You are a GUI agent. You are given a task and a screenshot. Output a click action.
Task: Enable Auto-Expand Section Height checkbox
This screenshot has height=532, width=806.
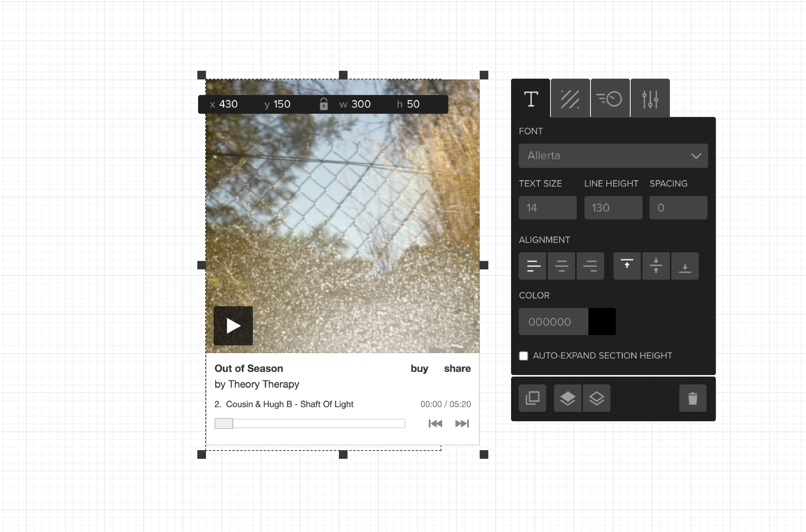(x=523, y=356)
